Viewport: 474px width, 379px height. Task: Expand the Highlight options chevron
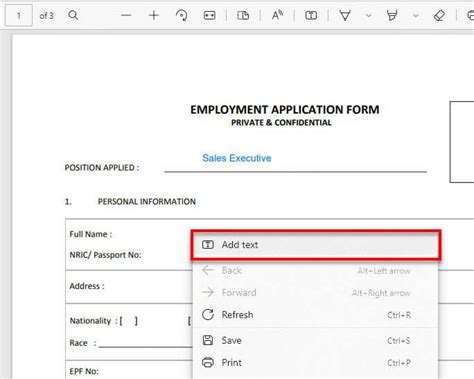tap(416, 15)
